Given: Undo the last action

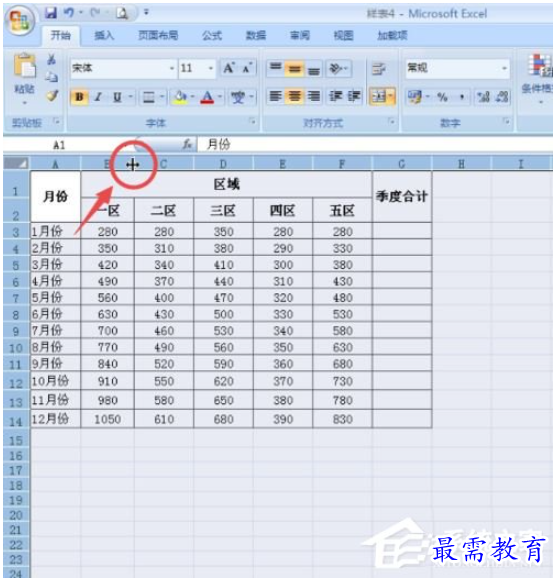Looking at the screenshot, I should [69, 13].
